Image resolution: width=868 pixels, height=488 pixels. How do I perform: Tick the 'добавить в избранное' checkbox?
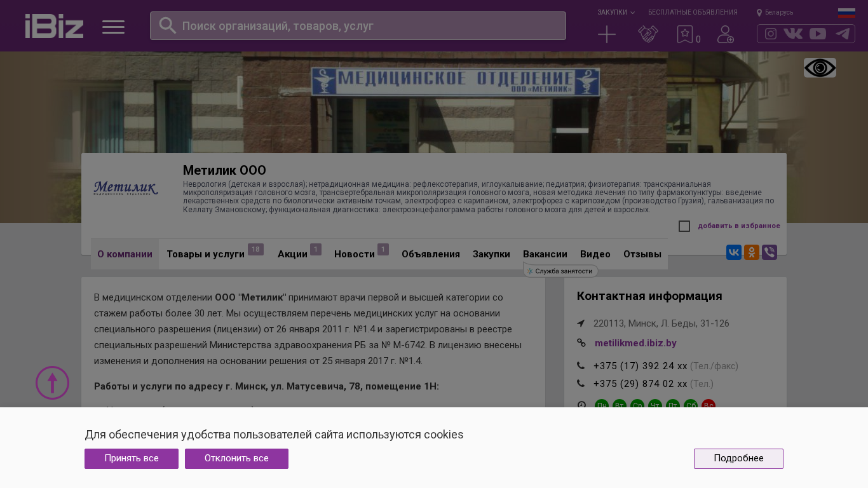point(684,226)
